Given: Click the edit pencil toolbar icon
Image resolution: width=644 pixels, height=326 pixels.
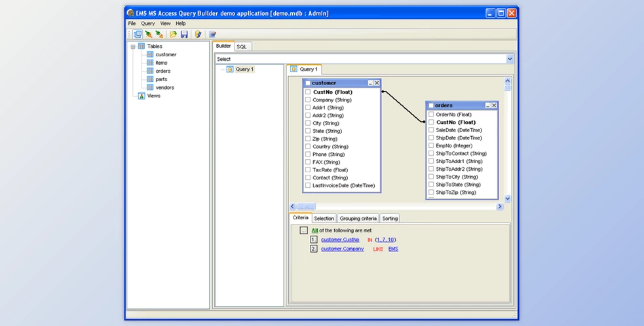Looking at the screenshot, I should pos(212,35).
